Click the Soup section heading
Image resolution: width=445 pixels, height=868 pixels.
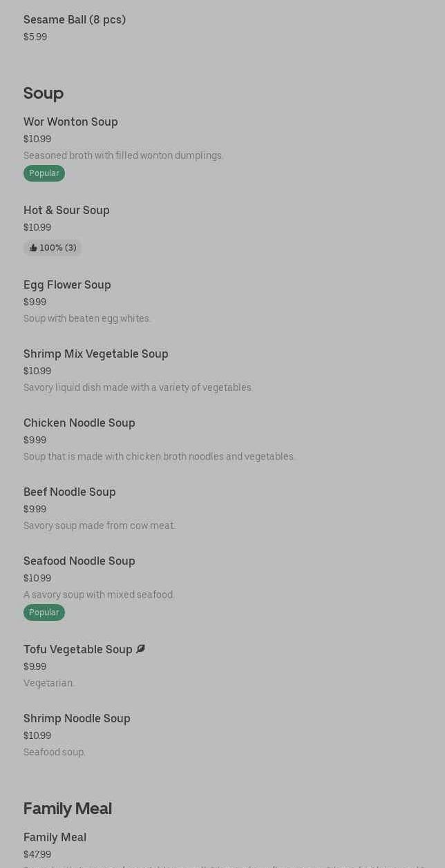coord(44,93)
